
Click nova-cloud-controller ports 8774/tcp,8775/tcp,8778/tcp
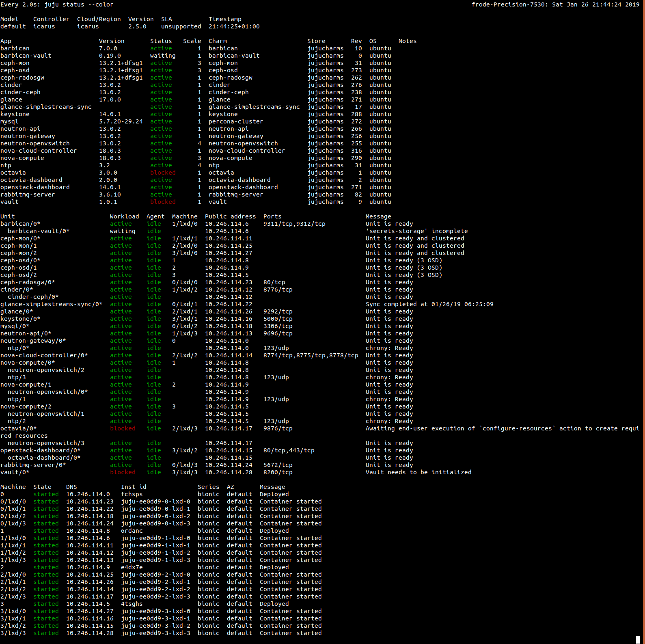[x=311, y=355]
